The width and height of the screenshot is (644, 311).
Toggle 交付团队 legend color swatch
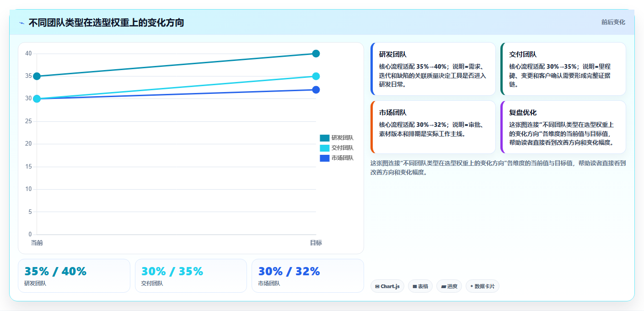324,148
